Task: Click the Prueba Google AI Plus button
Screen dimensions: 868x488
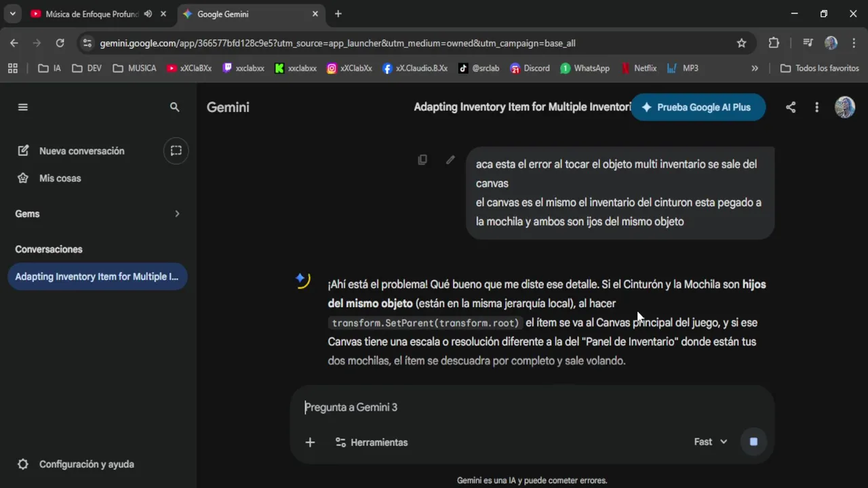Action: [698, 107]
